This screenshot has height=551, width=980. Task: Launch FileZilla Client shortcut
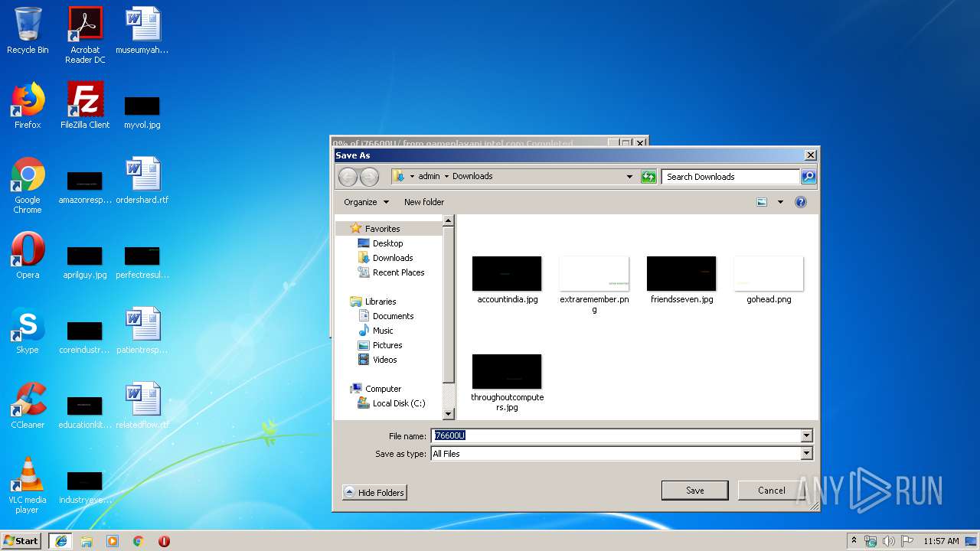coord(85,106)
